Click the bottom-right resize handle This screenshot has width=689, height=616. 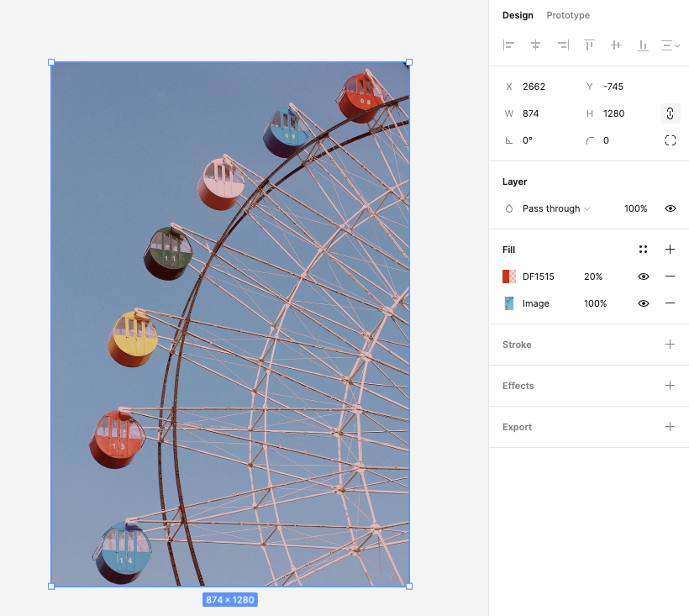pos(409,586)
